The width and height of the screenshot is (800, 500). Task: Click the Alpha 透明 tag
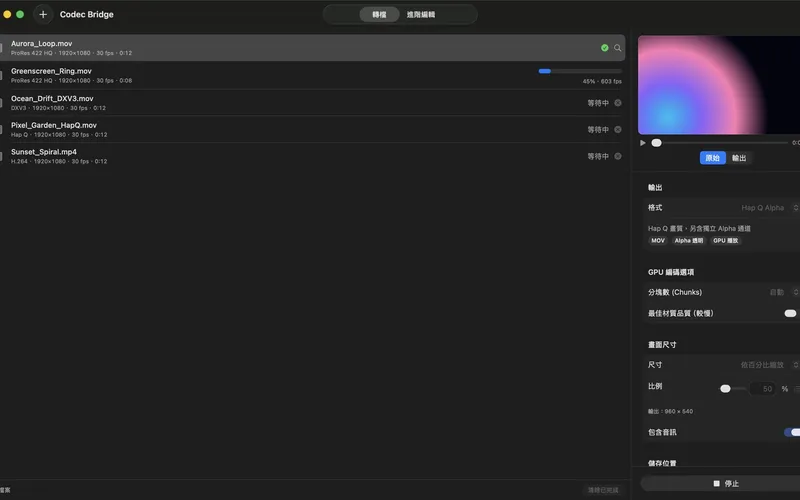689,240
